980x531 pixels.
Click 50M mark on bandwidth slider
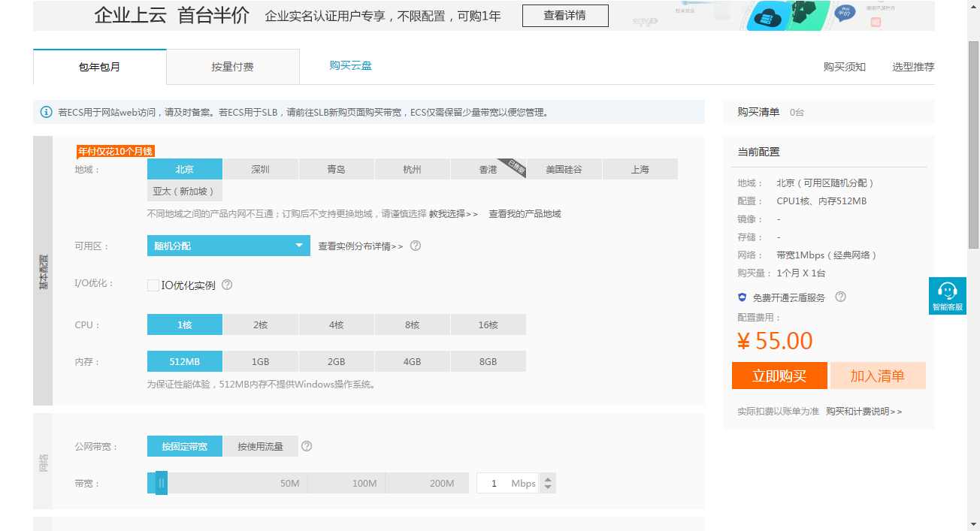(290, 483)
